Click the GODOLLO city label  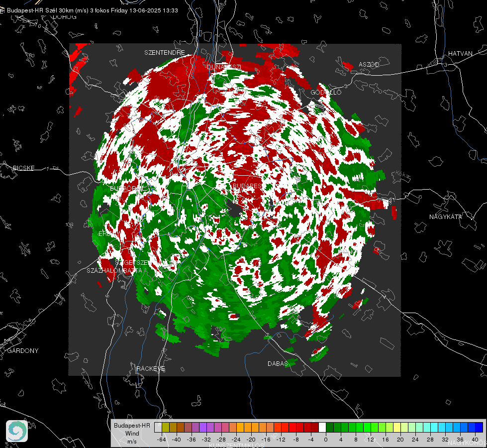[326, 92]
